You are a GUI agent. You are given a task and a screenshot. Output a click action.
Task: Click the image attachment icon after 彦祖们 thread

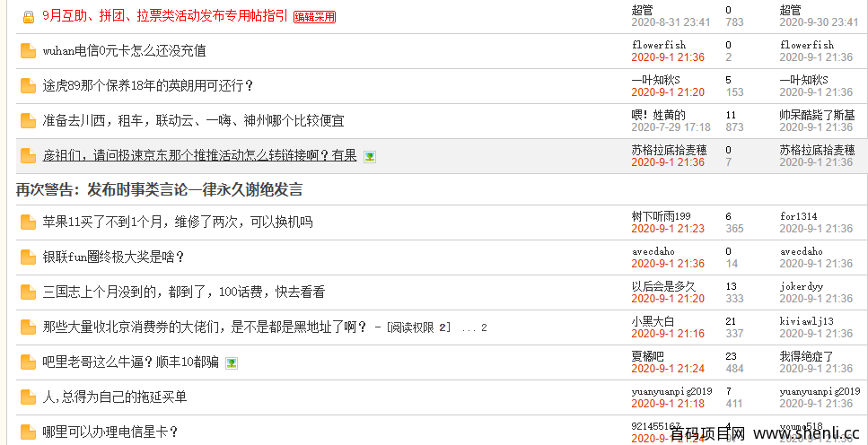click(x=370, y=156)
